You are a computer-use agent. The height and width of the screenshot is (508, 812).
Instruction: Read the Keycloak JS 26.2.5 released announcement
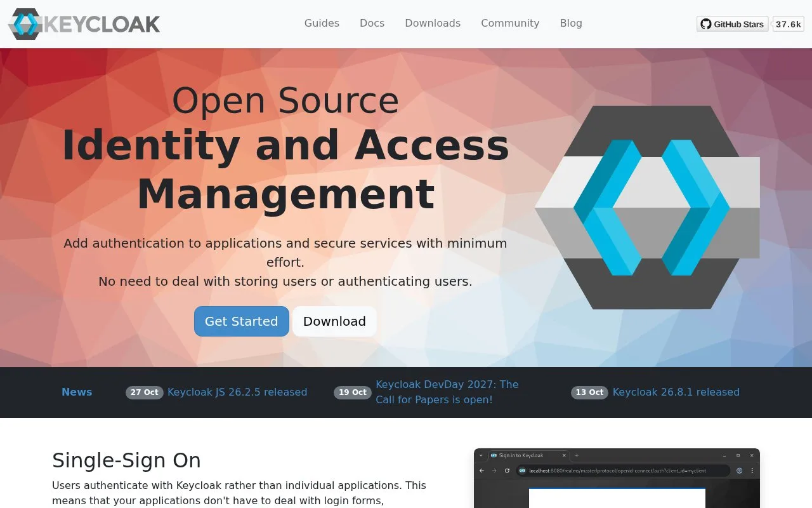click(237, 392)
